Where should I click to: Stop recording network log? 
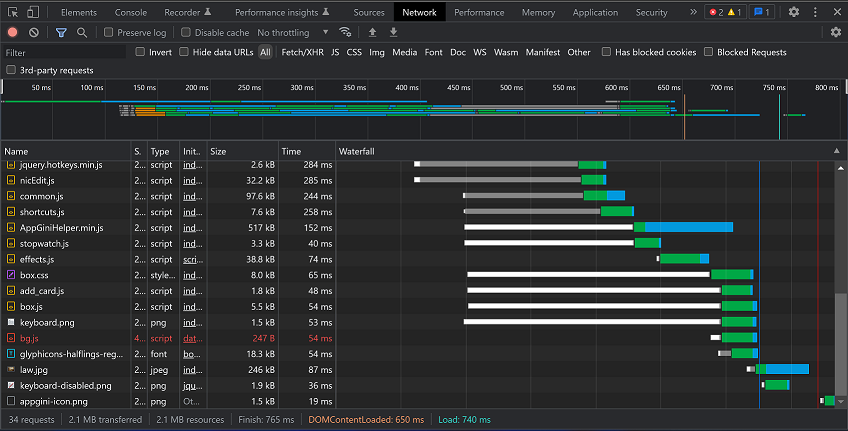pos(12,32)
